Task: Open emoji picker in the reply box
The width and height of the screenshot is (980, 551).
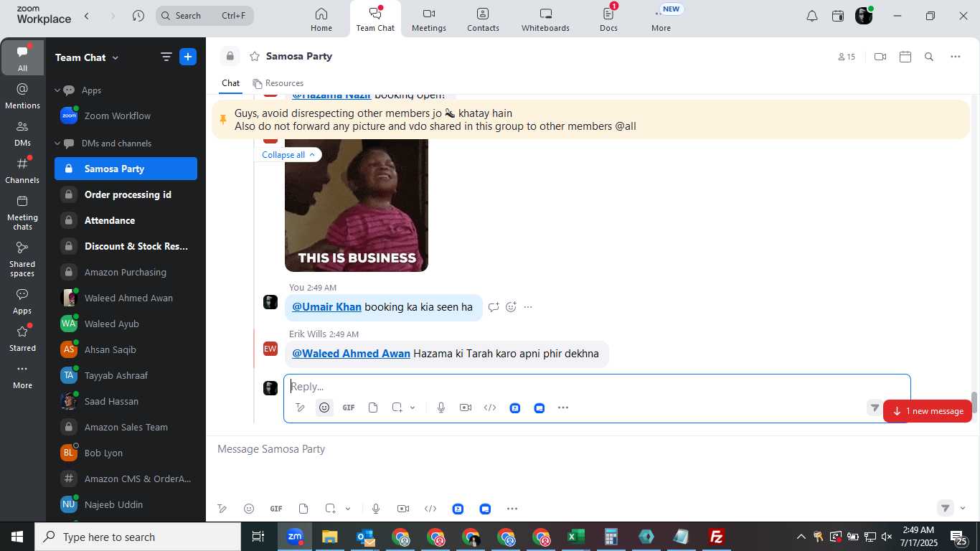Action: point(324,408)
